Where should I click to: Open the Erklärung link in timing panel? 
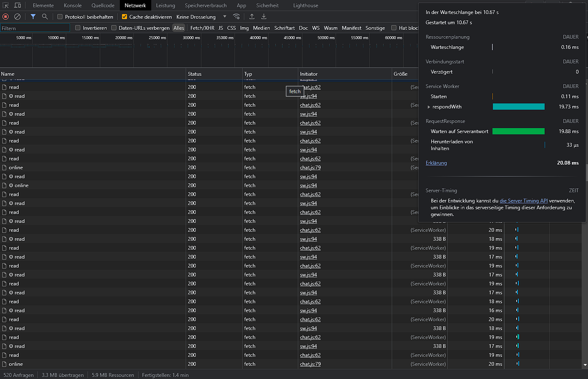pyautogui.click(x=436, y=163)
